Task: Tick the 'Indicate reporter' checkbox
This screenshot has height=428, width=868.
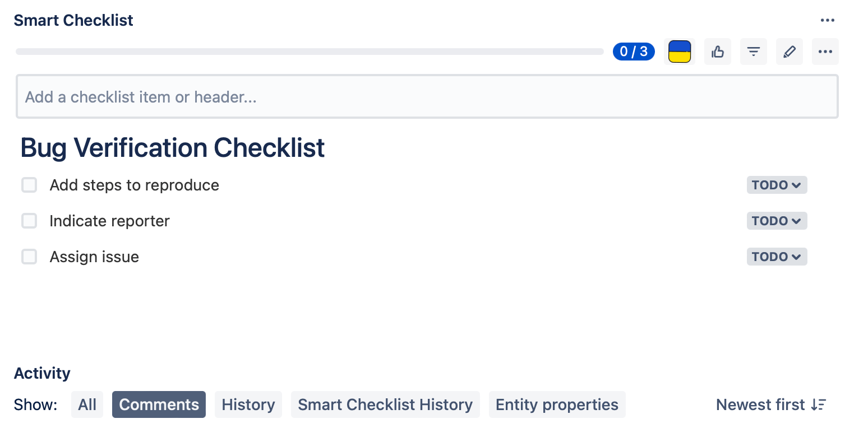Action: (29, 221)
